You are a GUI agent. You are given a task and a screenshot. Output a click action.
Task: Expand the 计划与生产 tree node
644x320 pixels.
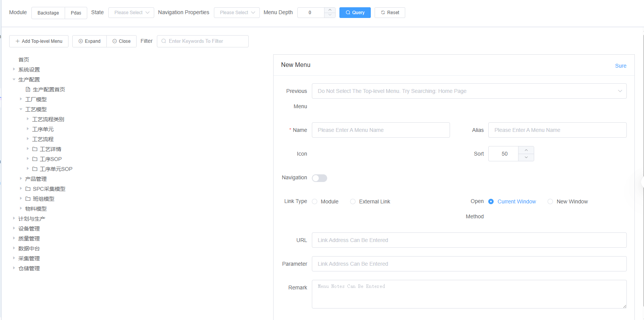[14, 218]
